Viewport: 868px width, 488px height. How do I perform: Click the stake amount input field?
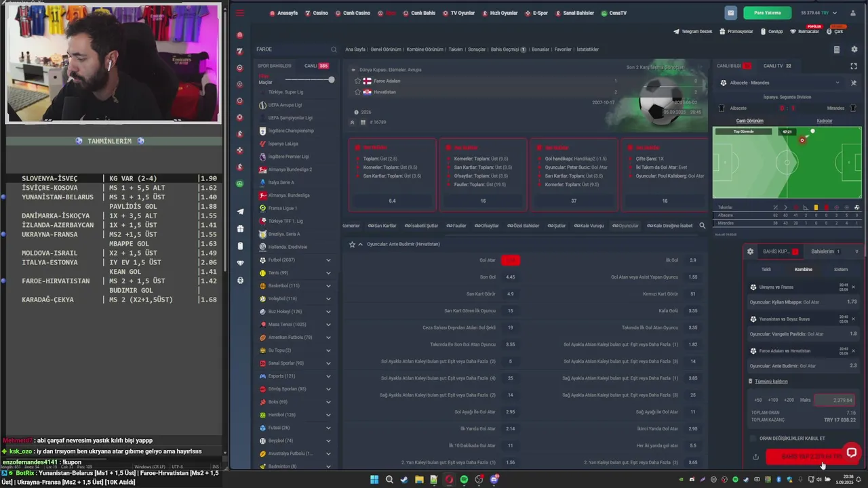tap(834, 400)
